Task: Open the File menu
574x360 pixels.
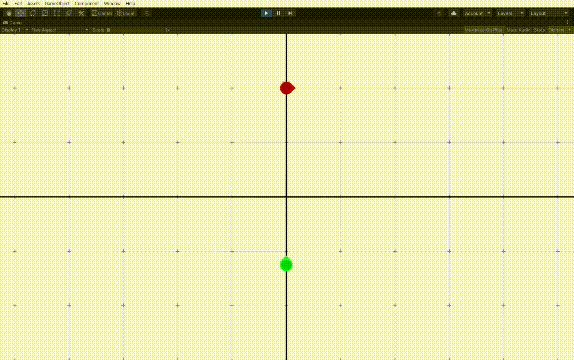Action: tap(5, 3)
